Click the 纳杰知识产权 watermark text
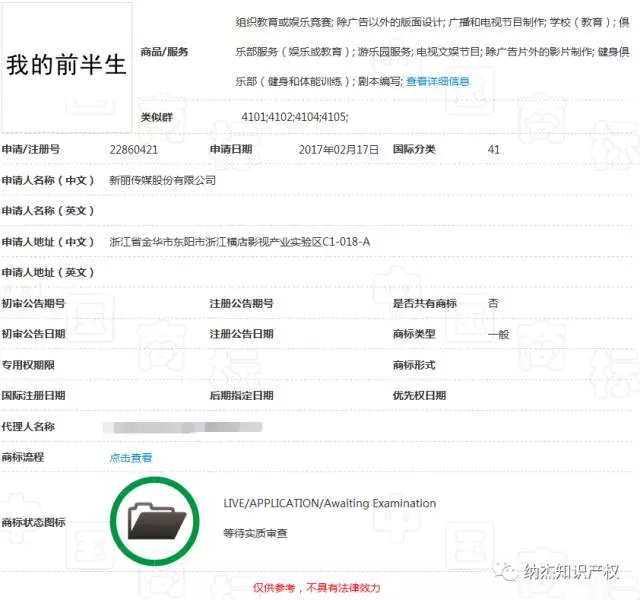The image size is (640, 600). 574,573
